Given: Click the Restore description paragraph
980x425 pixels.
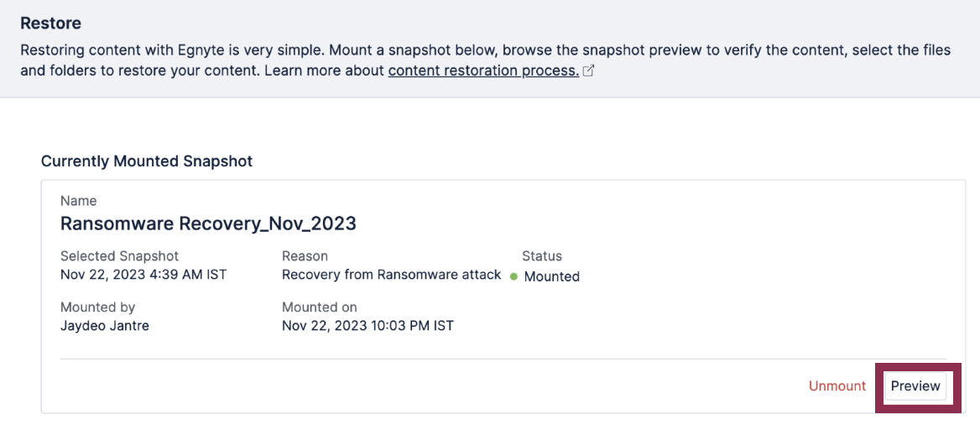Looking at the screenshot, I should (486, 60).
